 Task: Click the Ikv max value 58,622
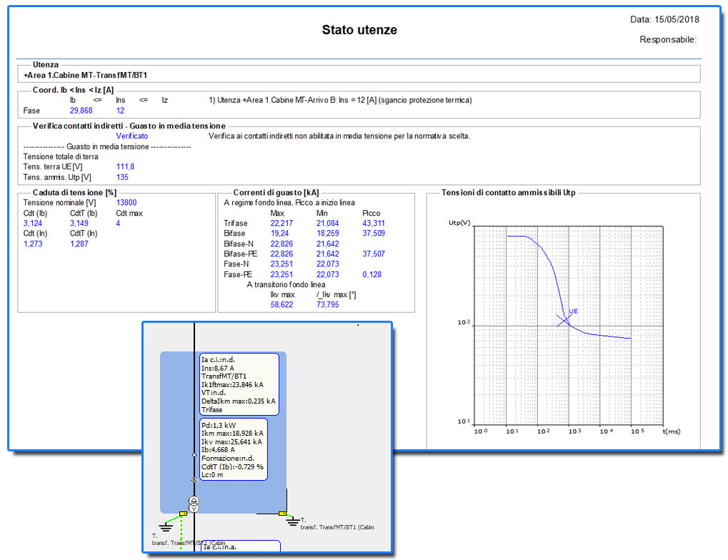pyautogui.click(x=283, y=304)
